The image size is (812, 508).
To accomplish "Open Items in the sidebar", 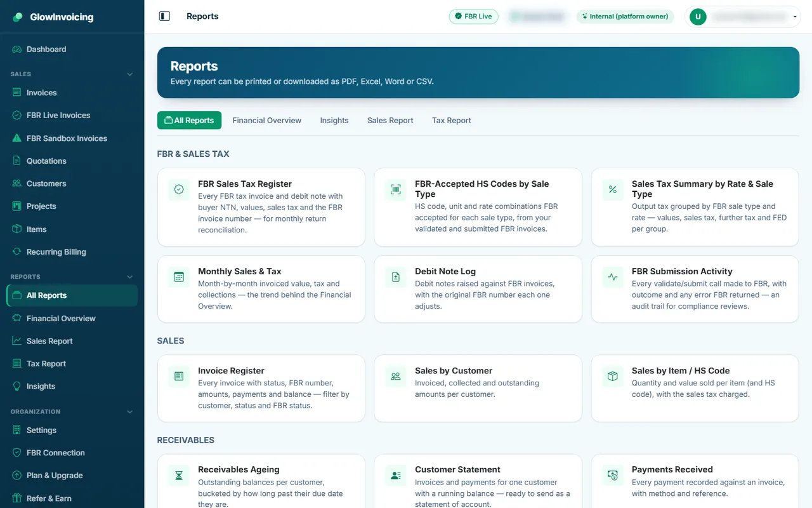I will click(72, 229).
